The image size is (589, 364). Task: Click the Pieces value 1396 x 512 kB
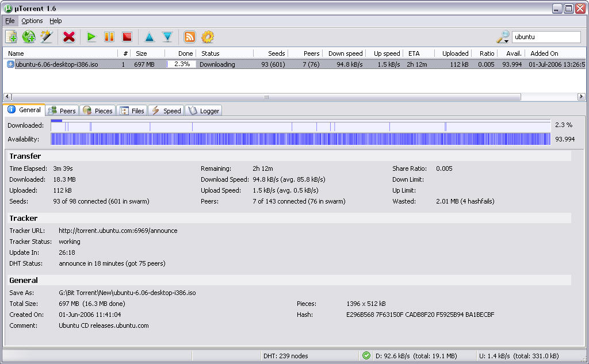point(366,304)
